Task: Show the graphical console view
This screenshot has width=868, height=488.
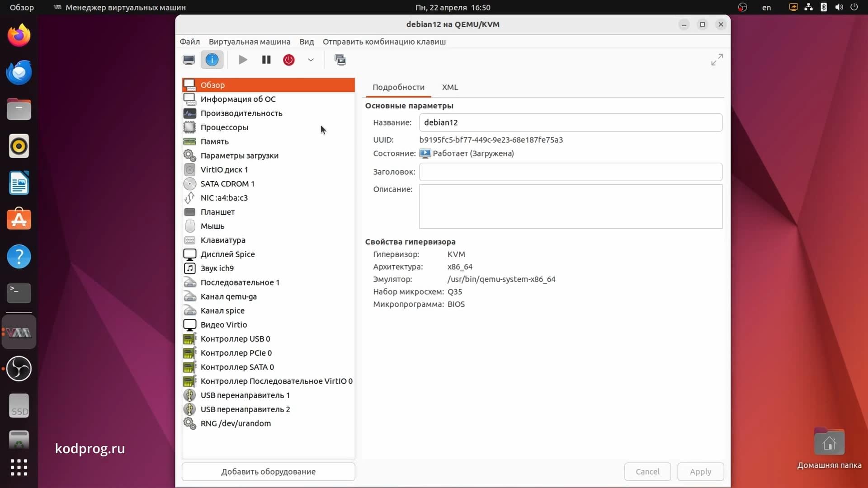Action: click(x=189, y=60)
